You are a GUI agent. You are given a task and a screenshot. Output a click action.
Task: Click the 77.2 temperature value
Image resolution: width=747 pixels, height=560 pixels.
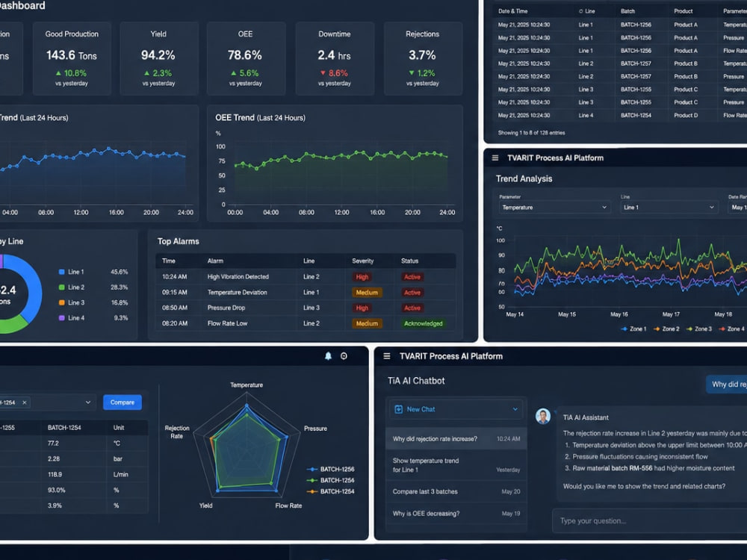point(53,444)
